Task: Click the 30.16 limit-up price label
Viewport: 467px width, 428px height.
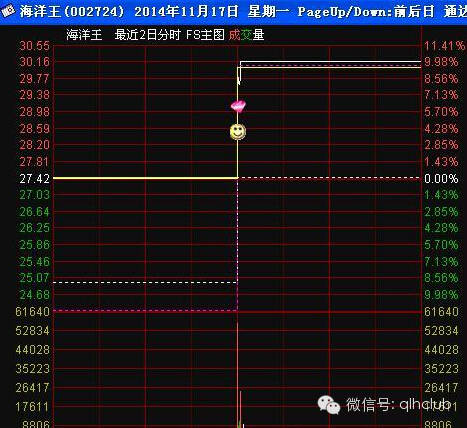Action: [35, 62]
